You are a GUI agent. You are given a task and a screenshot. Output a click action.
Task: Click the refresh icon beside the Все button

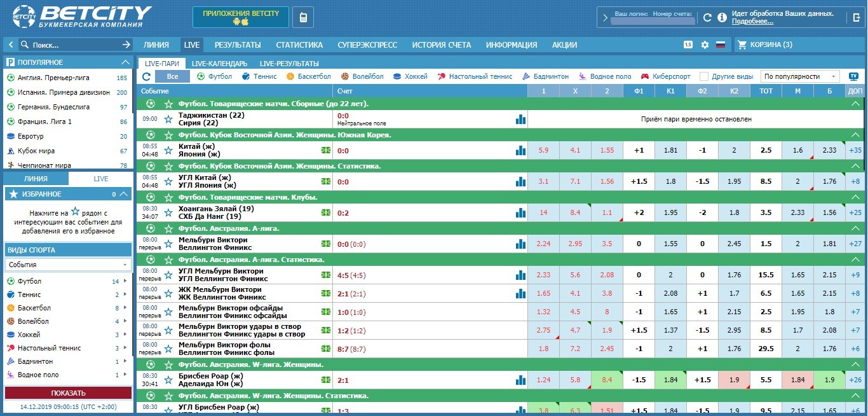point(147,76)
